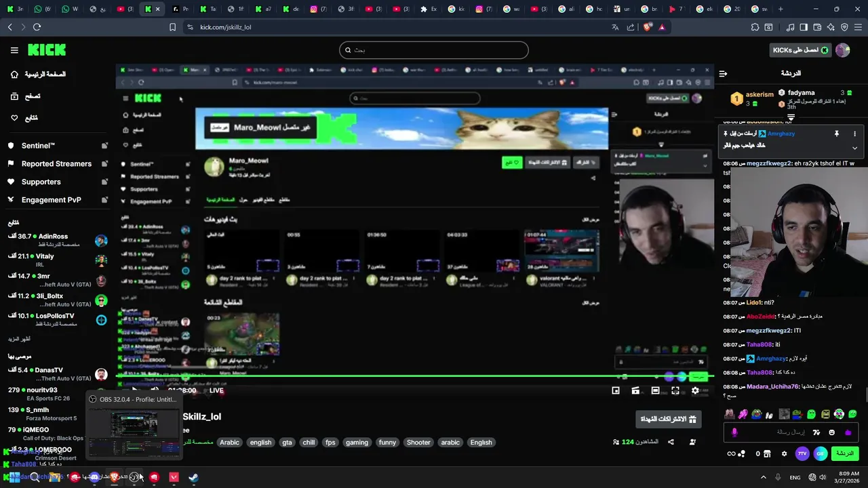Open Brave Shields lion icon
The width and height of the screenshot is (868, 488).
[646, 27]
